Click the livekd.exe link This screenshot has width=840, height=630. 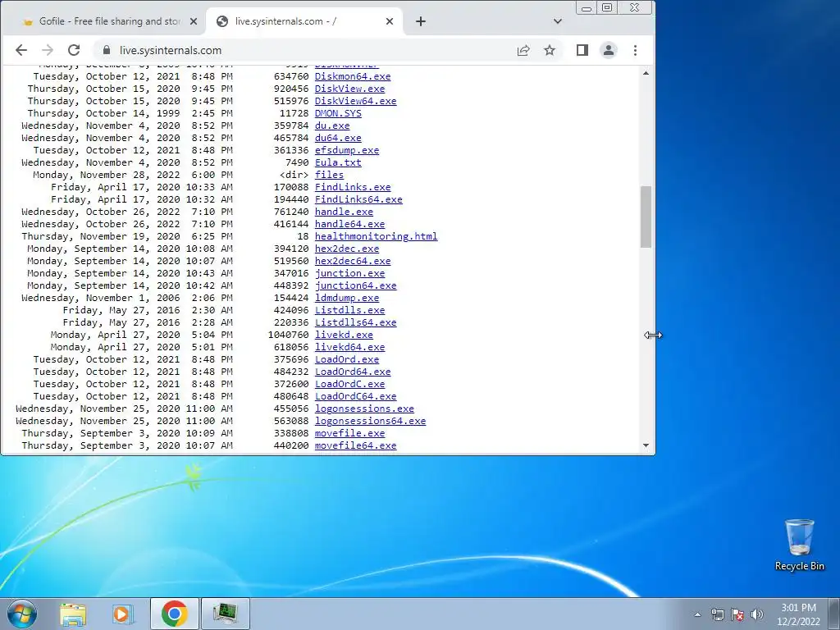344,335
